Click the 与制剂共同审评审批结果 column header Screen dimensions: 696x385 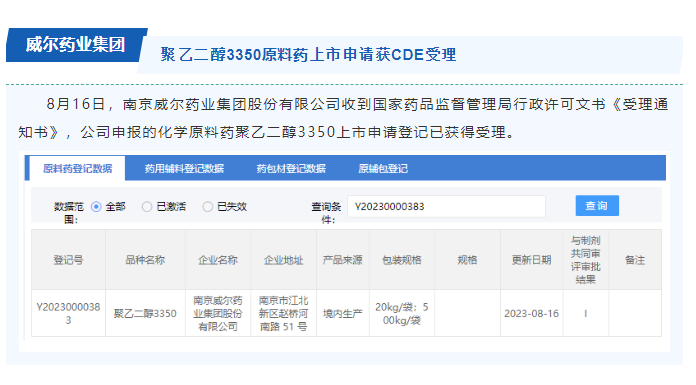[x=585, y=260]
